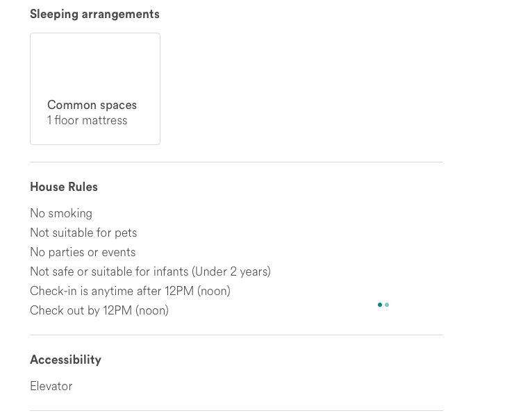The image size is (523, 420).
Task: Click the lighter teal loading dot
Action: [x=387, y=305]
